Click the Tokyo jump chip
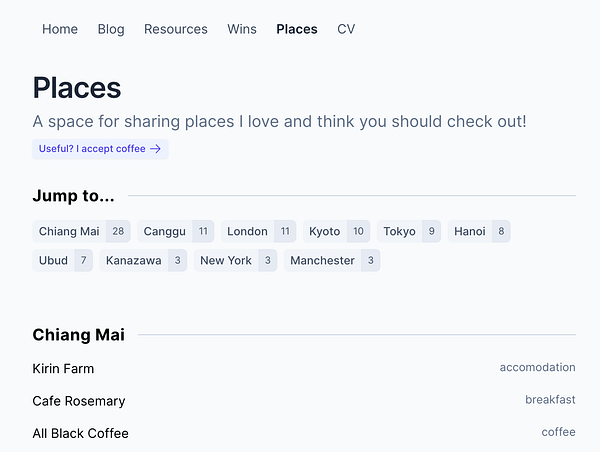This screenshot has width=600, height=452. tap(410, 231)
